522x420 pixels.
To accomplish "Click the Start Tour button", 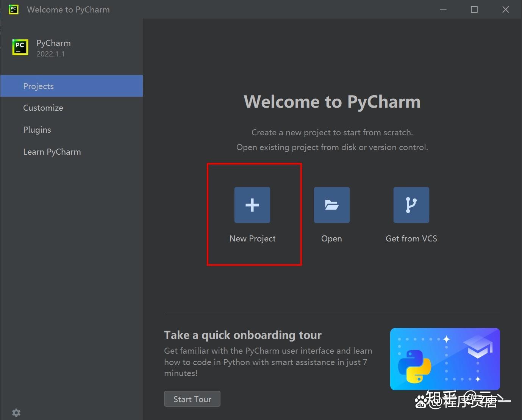I will 192,399.
